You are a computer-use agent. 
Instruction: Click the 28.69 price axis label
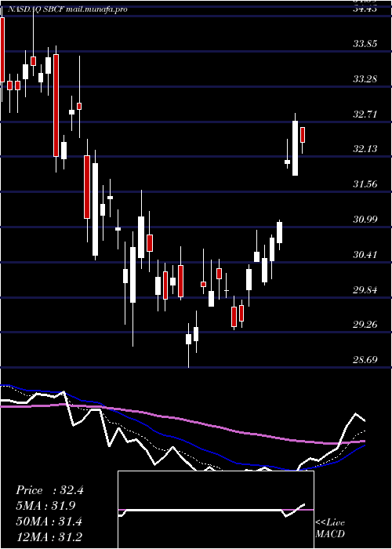[x=365, y=359]
